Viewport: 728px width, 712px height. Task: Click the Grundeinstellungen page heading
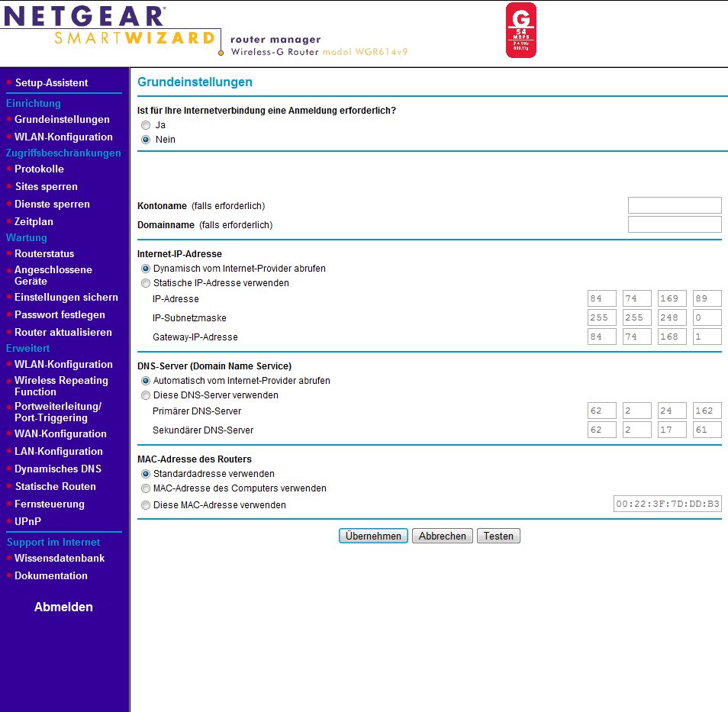195,82
